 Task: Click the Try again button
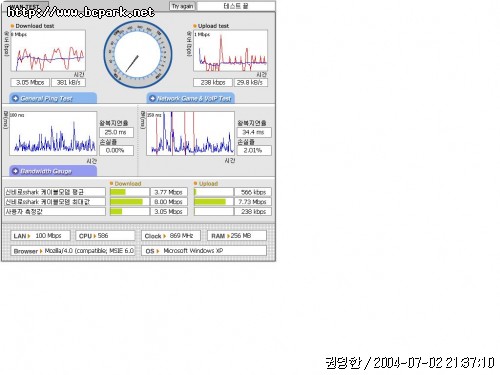pyautogui.click(x=182, y=6)
